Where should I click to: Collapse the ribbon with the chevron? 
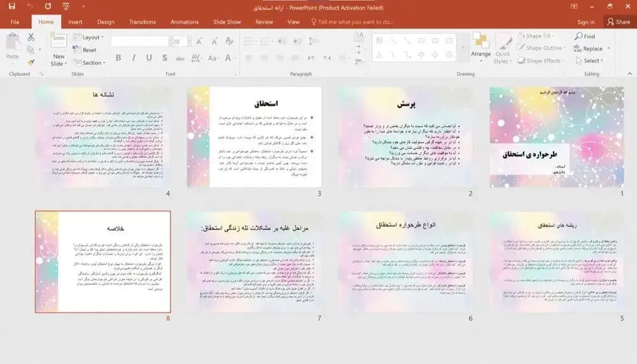coord(629,74)
